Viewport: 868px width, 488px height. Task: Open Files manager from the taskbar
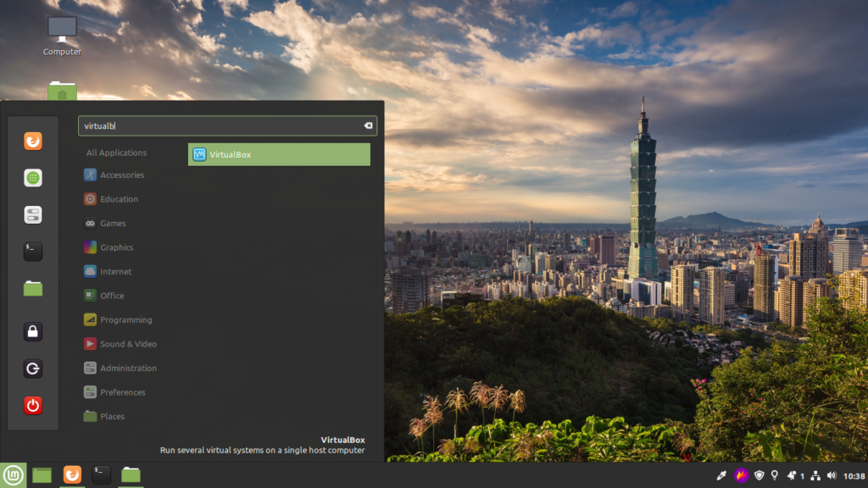131,474
